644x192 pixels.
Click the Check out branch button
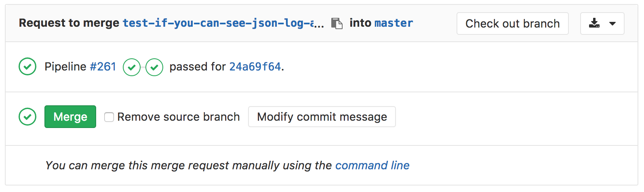tap(512, 23)
